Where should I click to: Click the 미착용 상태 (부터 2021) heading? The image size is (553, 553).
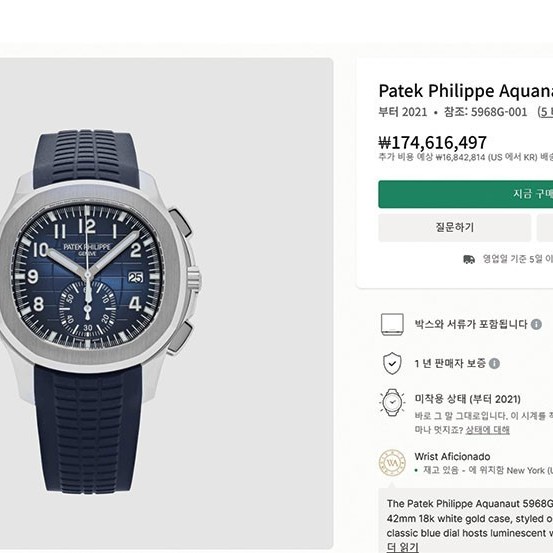point(468,399)
